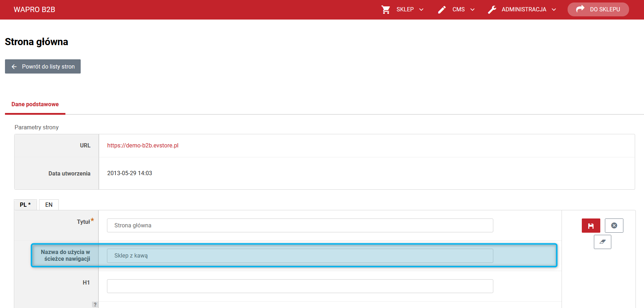Clear the form using the eraser icon
This screenshot has width=644, height=308.
click(x=602, y=242)
